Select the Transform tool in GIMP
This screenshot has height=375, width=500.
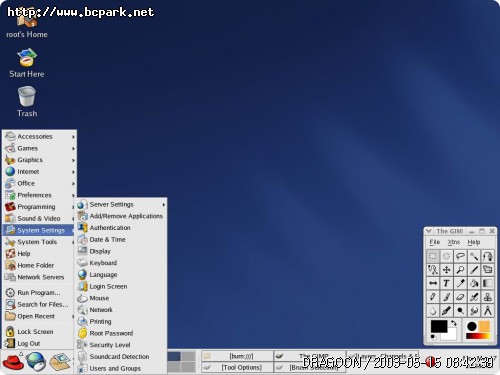click(x=487, y=270)
